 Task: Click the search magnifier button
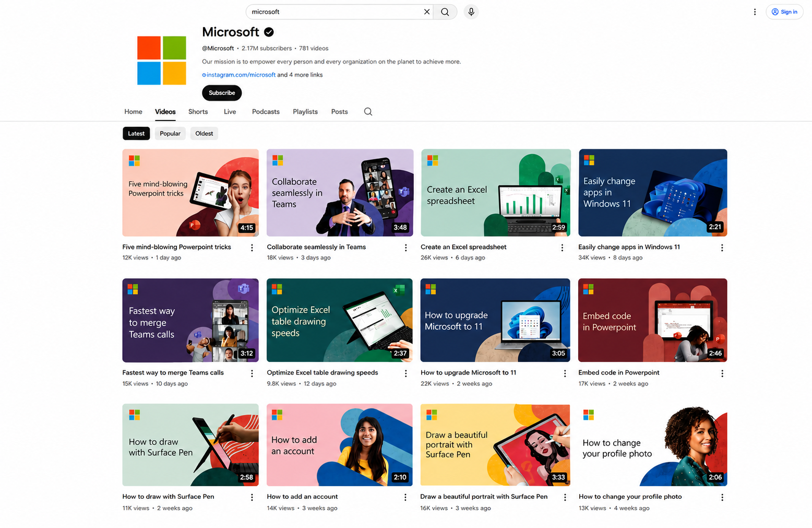click(445, 11)
